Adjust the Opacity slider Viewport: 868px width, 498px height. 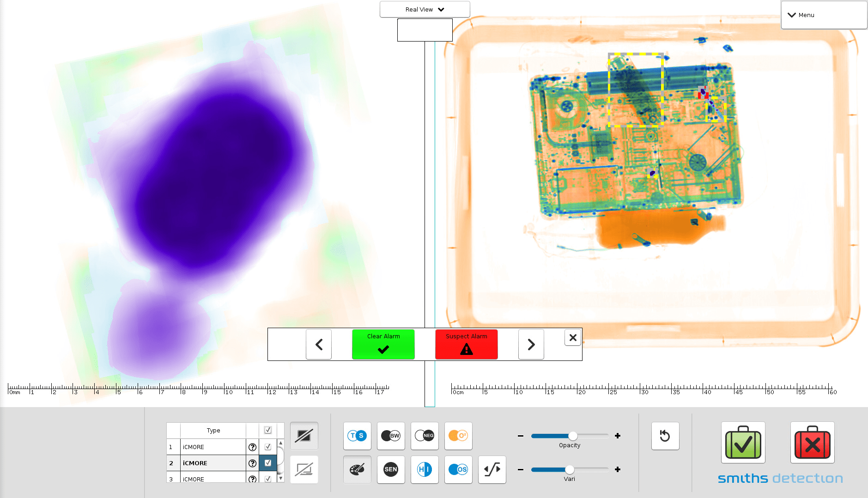(573, 435)
